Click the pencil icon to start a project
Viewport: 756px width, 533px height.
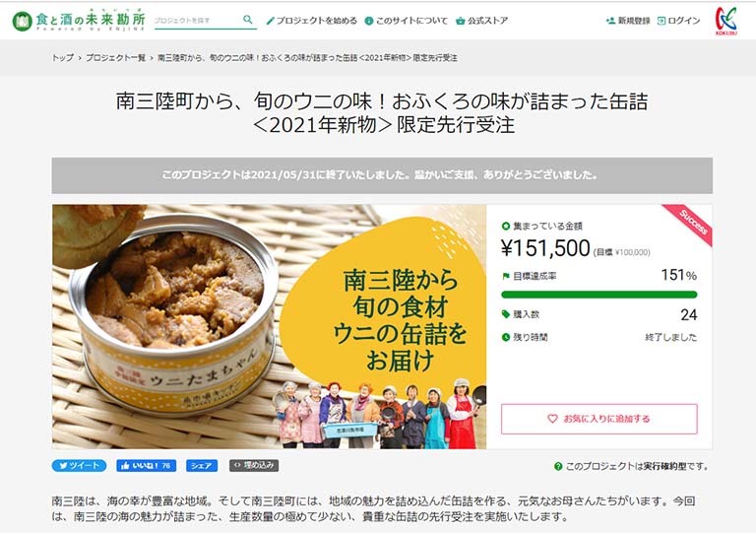[270, 21]
